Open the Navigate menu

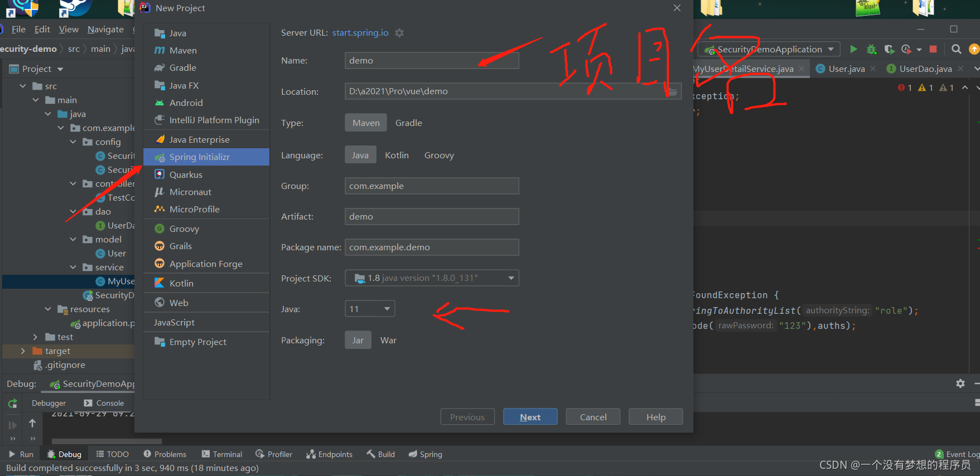tap(105, 29)
